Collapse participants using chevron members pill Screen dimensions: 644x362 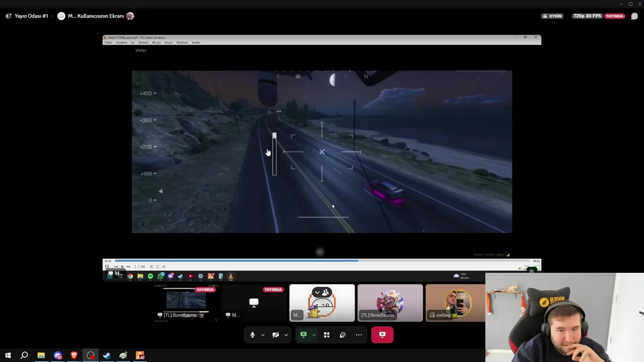322,292
